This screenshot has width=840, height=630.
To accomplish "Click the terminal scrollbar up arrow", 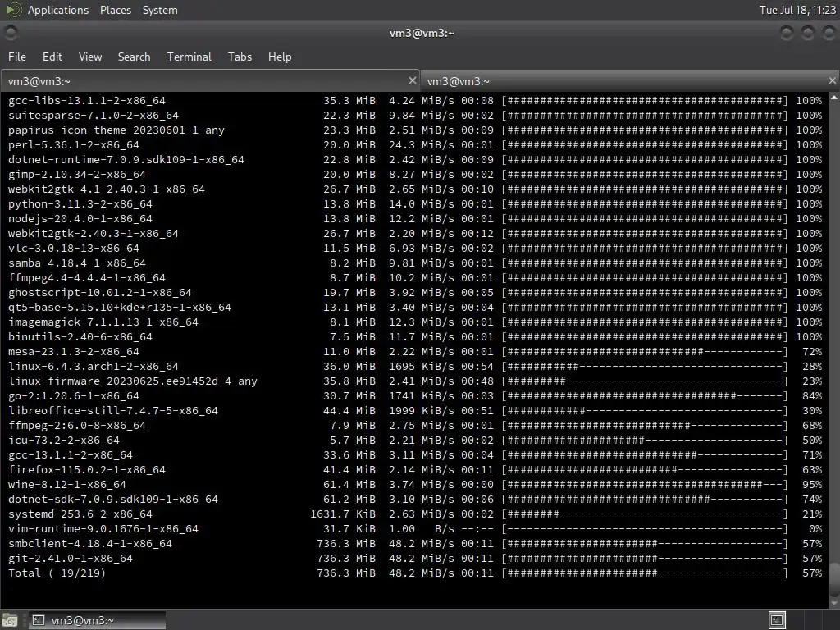I will 834,98.
